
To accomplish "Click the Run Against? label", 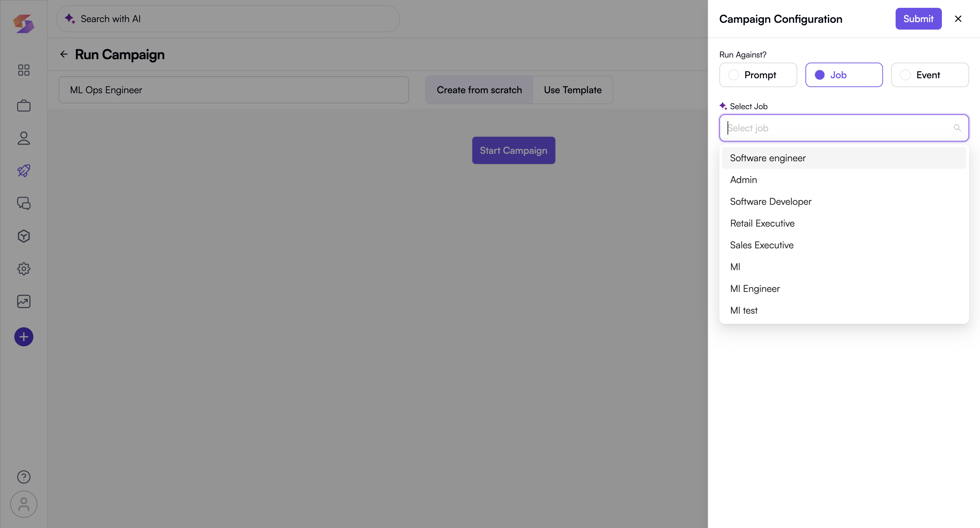I will (742, 54).
